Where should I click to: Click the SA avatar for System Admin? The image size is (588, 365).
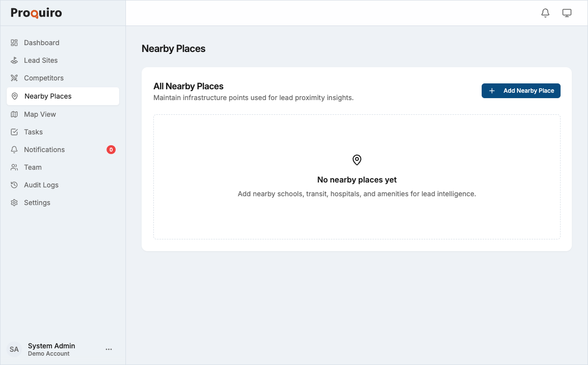(14, 349)
